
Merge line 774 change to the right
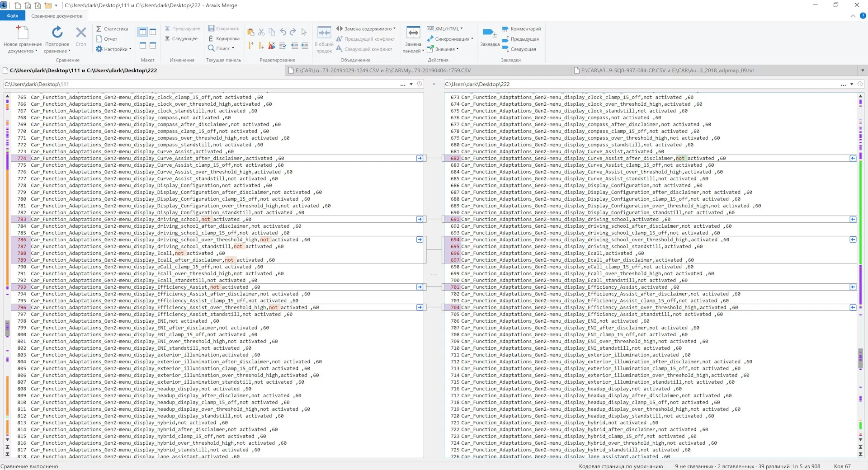[420, 158]
